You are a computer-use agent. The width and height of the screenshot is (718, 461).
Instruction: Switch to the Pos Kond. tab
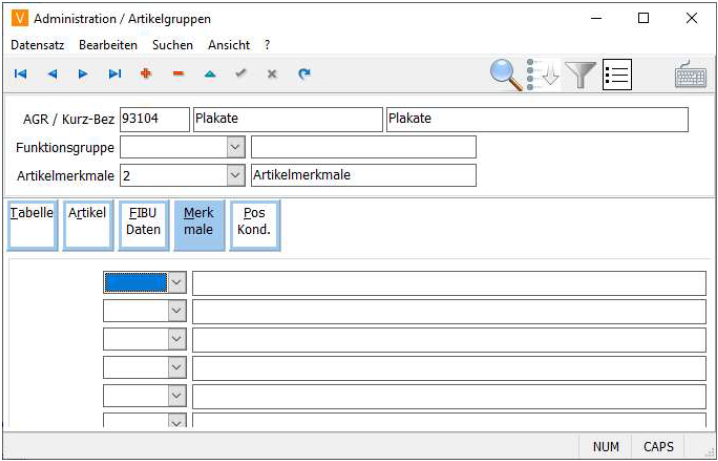pos(254,224)
